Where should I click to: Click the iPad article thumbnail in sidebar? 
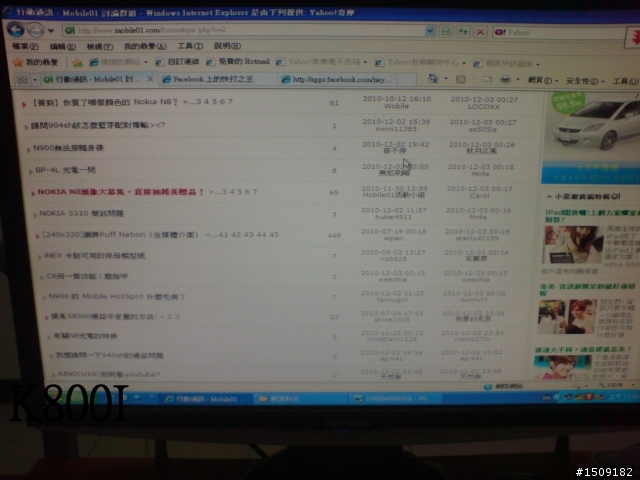(x=573, y=244)
